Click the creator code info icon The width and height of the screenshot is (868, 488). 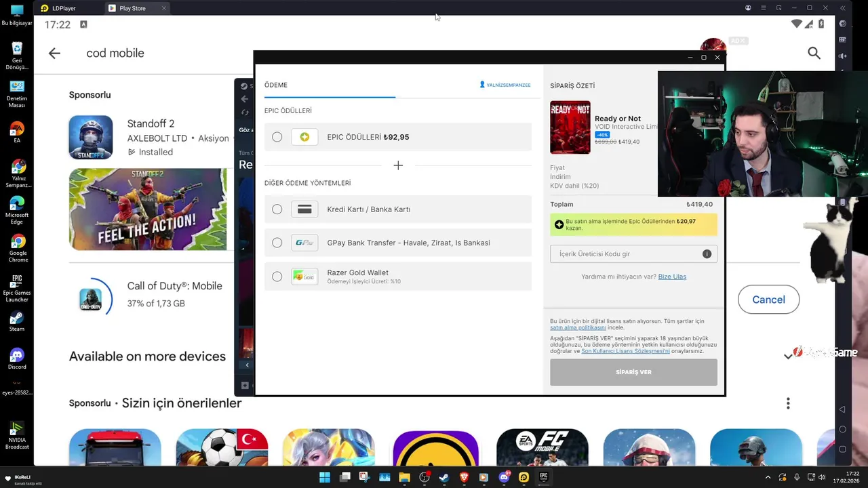click(x=707, y=253)
